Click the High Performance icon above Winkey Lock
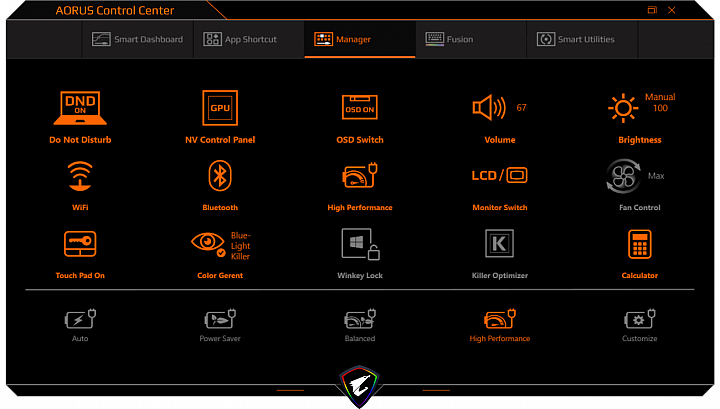 (x=360, y=175)
